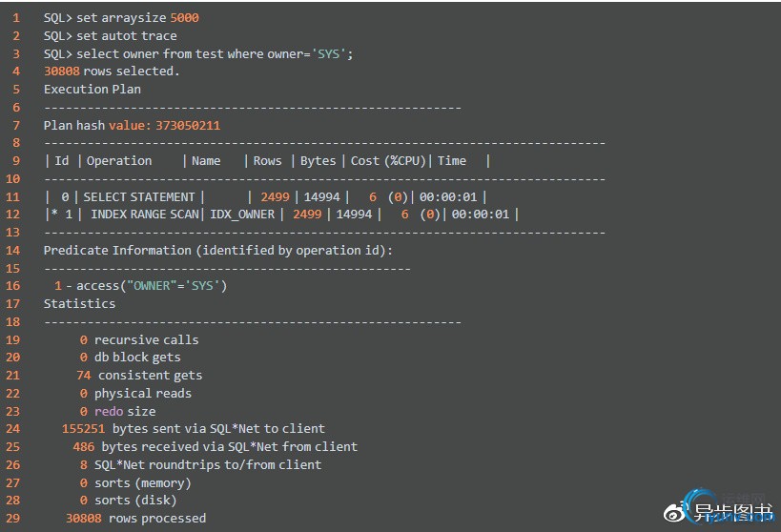The height and width of the screenshot is (532, 781).
Task: Click line number 12 in the gutter
Action: coord(16,215)
